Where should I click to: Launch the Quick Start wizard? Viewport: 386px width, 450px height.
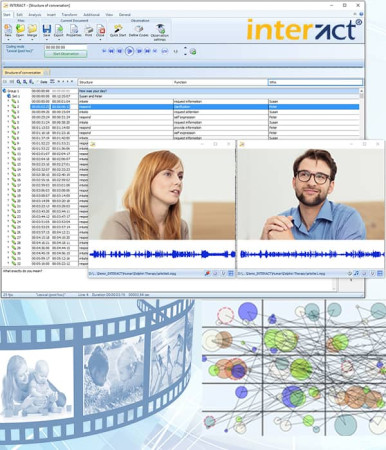point(118,30)
